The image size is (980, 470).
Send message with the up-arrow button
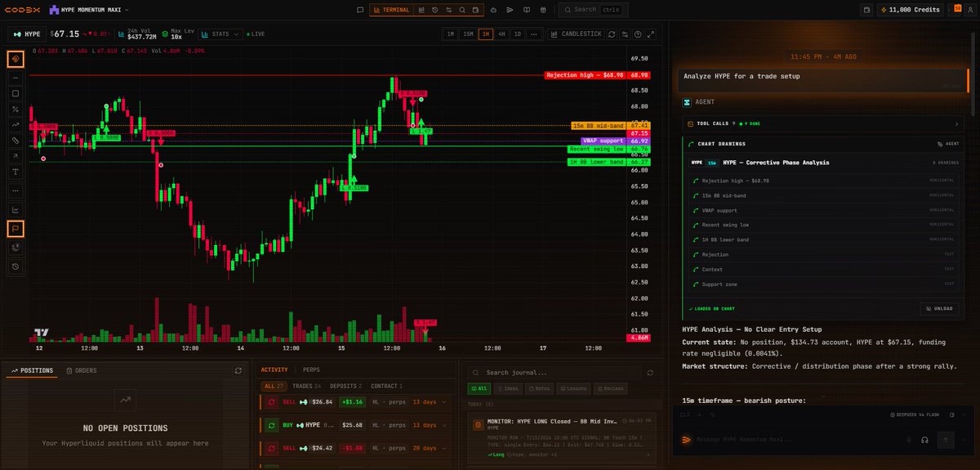(947, 440)
